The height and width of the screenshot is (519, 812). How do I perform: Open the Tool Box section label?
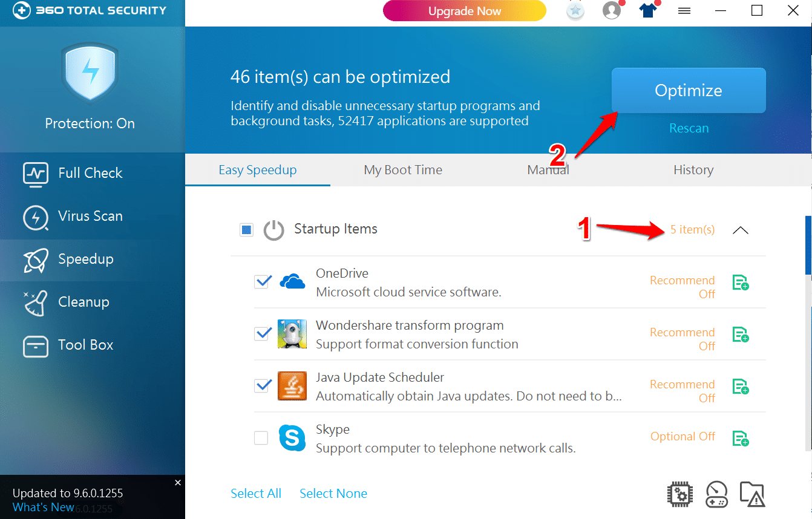pyautogui.click(x=86, y=345)
